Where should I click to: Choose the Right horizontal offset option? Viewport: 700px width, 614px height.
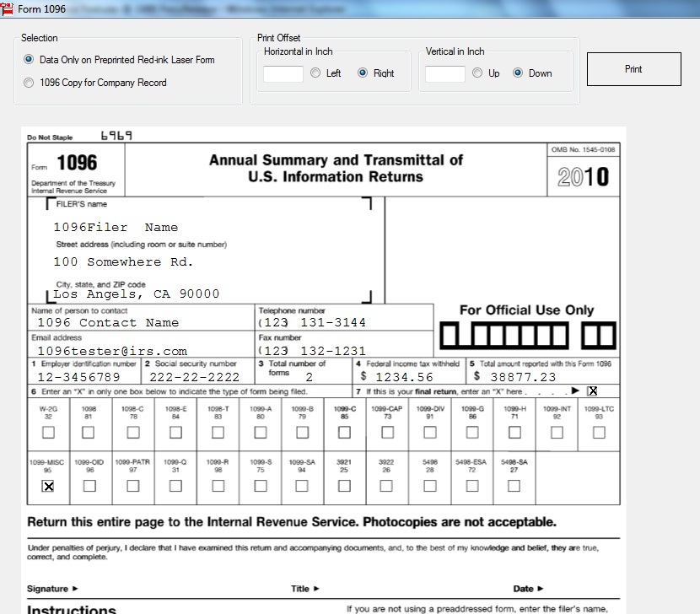click(x=363, y=73)
